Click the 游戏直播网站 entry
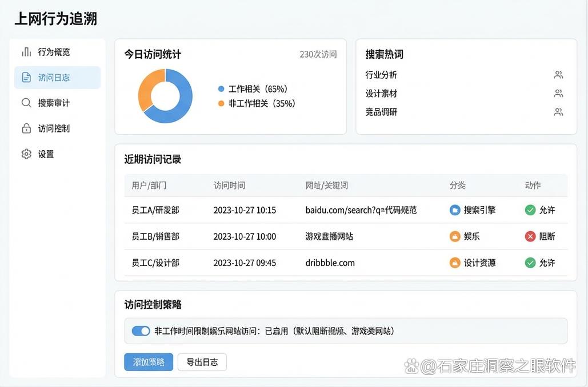Viewport: 588px width, 387px height. pos(329,236)
